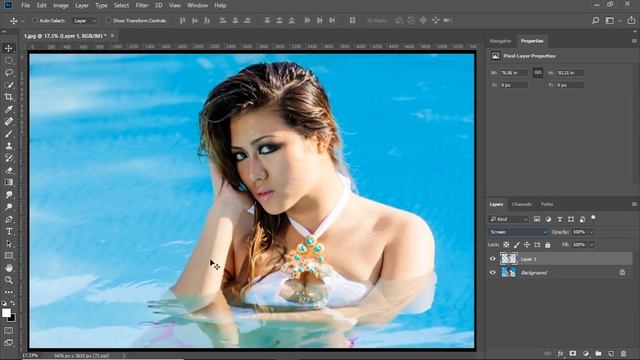Open the Select menu

pyautogui.click(x=121, y=5)
